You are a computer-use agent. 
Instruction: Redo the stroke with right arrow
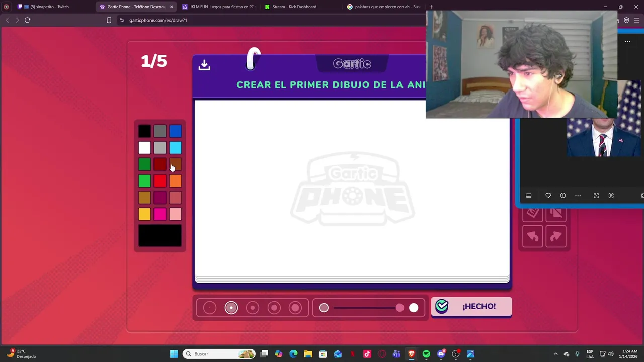pos(556,236)
